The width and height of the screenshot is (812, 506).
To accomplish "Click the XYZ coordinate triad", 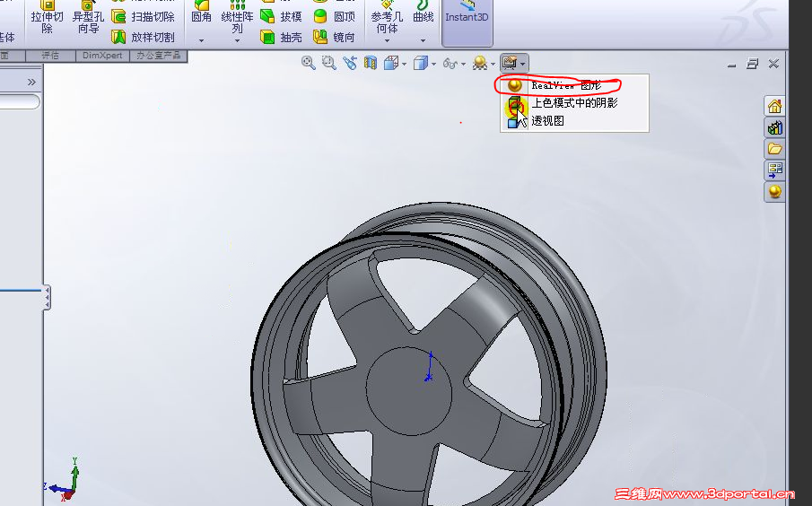I will 63,480.
